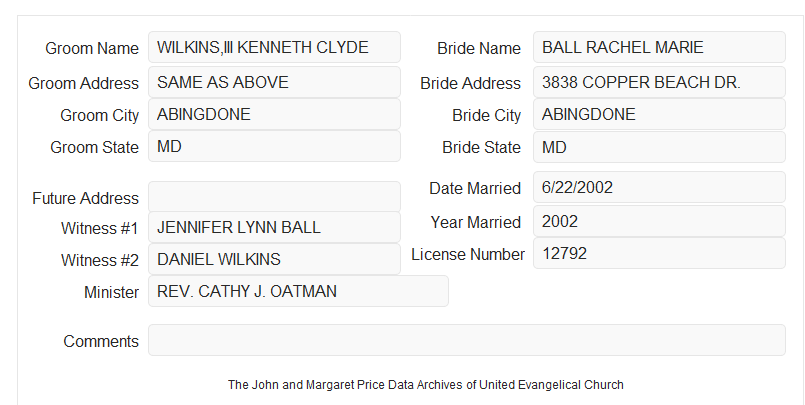Click the Groom State MD field
The image size is (805, 405).
[274, 146]
